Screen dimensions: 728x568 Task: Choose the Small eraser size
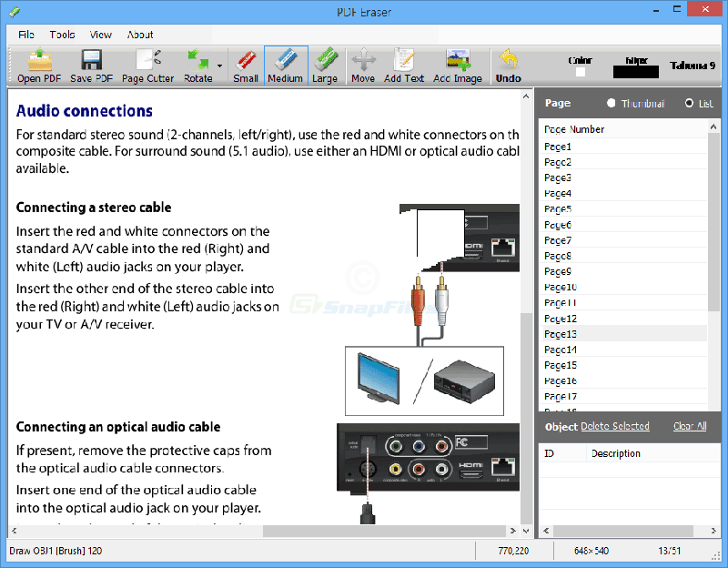coord(246,66)
